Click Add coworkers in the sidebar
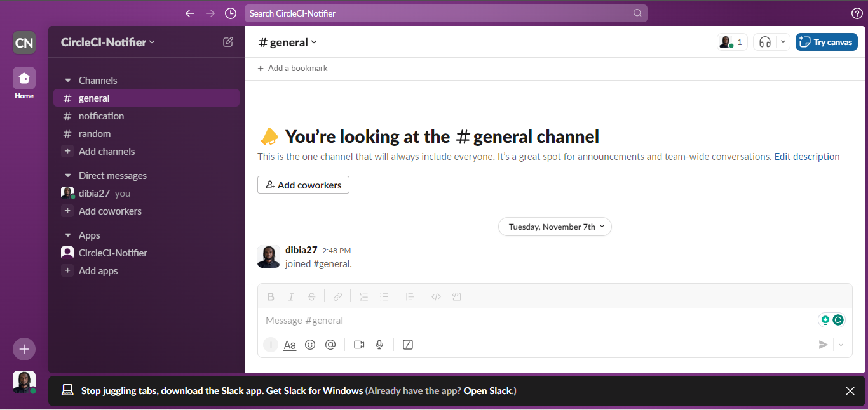This screenshot has height=410, width=868. pyautogui.click(x=146, y=211)
